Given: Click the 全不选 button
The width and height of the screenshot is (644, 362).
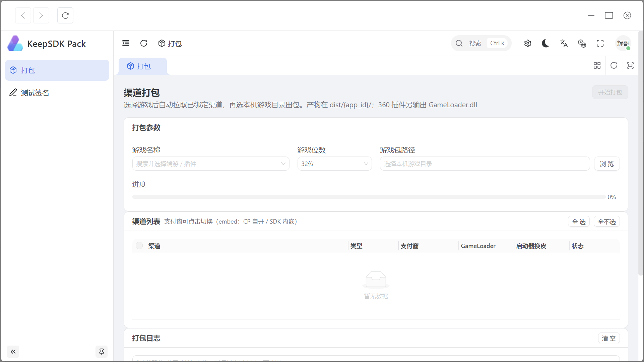Looking at the screenshot, I should click(x=607, y=222).
